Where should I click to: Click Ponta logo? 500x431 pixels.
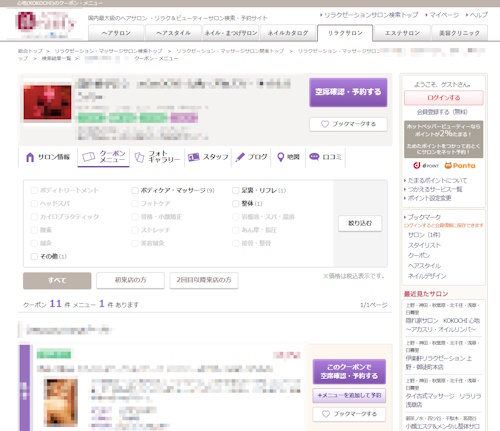click(x=460, y=166)
